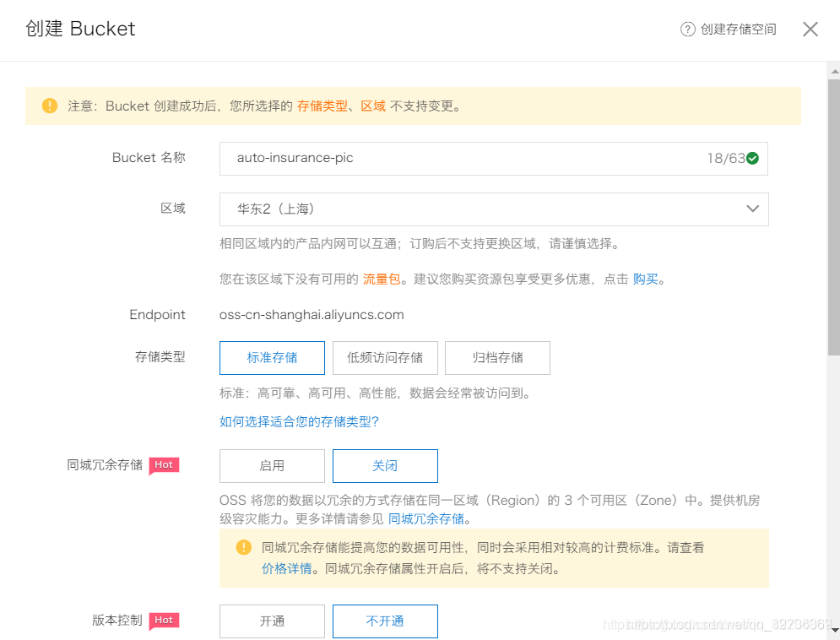The width and height of the screenshot is (840, 640).
Task: Click the question mark help icon
Action: point(688,29)
